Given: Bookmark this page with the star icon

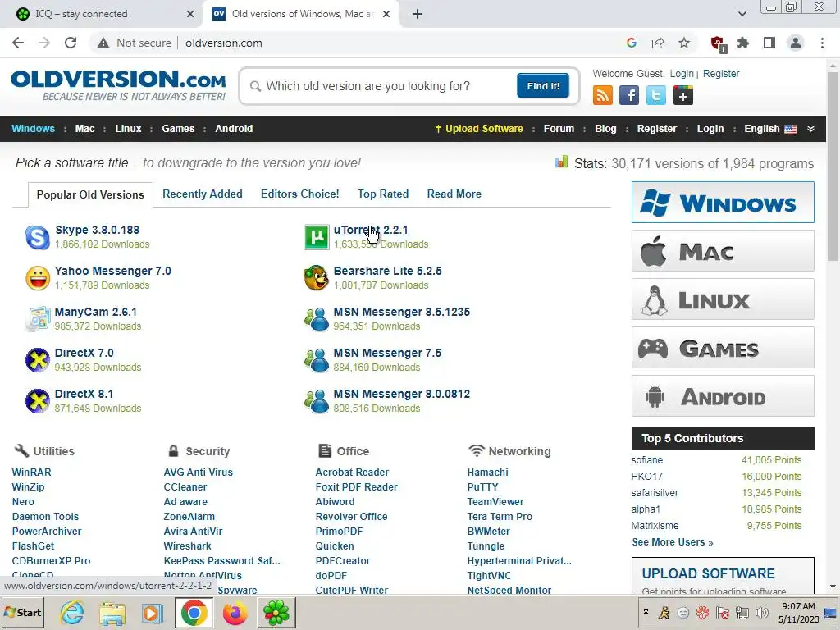Looking at the screenshot, I should tap(684, 43).
